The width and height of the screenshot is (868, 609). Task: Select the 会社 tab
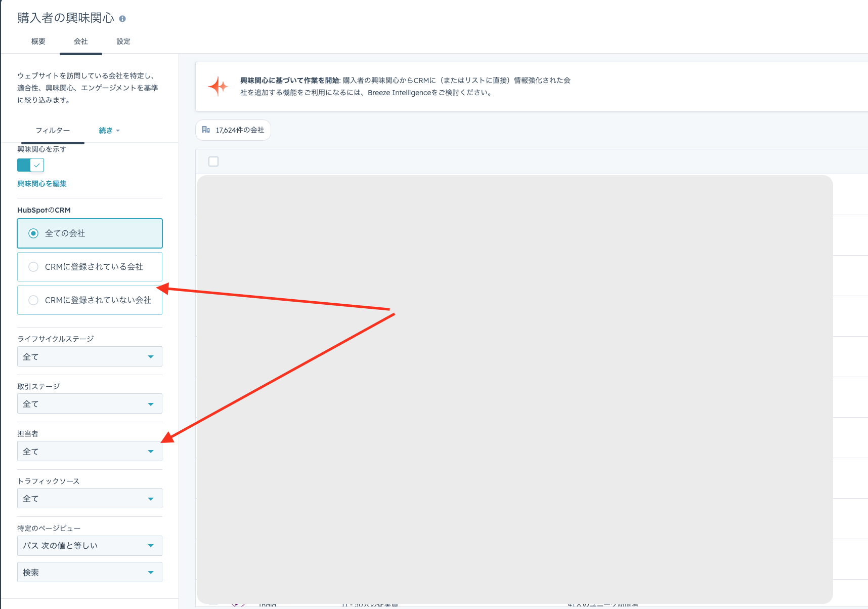81,42
